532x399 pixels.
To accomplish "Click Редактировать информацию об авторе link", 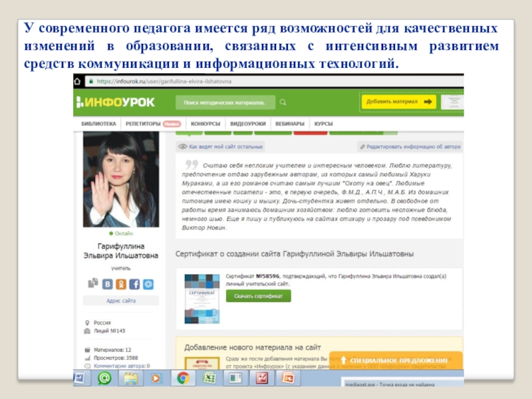I will pos(414,146).
